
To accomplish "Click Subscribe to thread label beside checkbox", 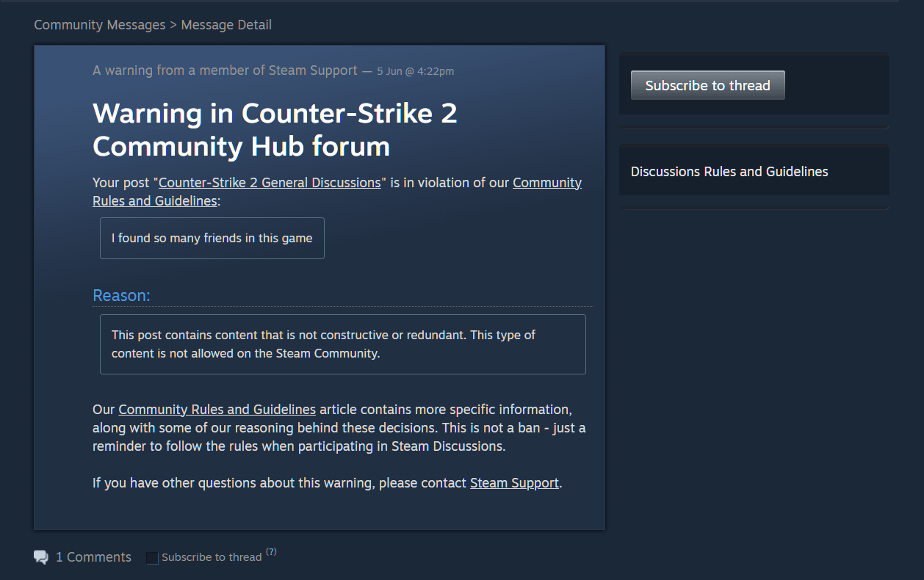I will [212, 557].
